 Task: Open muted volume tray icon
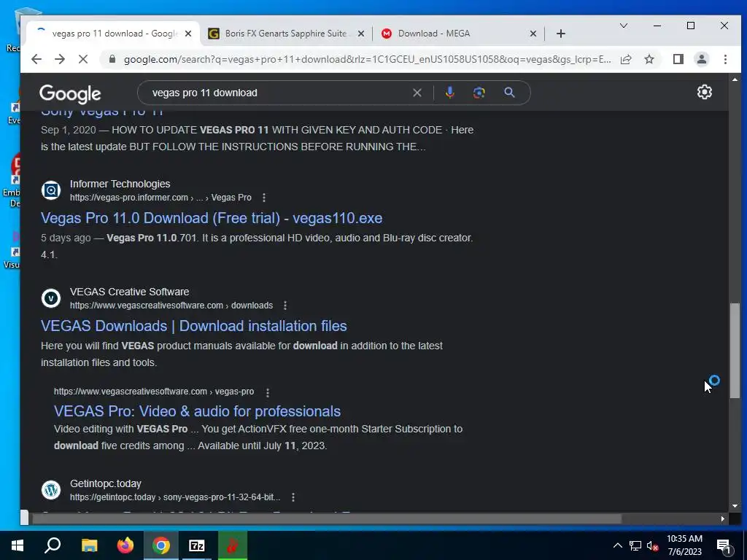click(x=653, y=545)
